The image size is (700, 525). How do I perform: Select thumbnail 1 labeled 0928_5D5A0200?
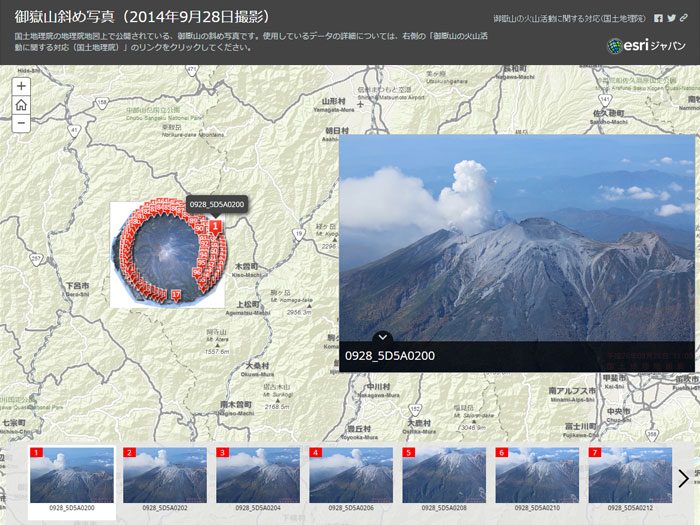(x=71, y=475)
